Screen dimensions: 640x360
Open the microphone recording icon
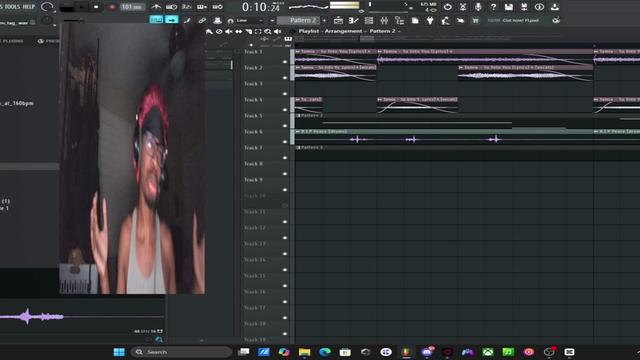(478, 7)
